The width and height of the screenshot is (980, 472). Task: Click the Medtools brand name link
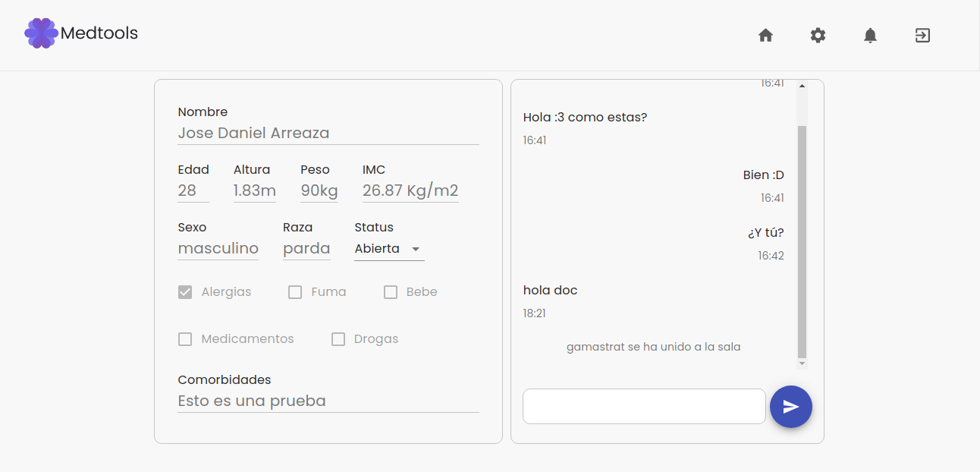tap(99, 33)
